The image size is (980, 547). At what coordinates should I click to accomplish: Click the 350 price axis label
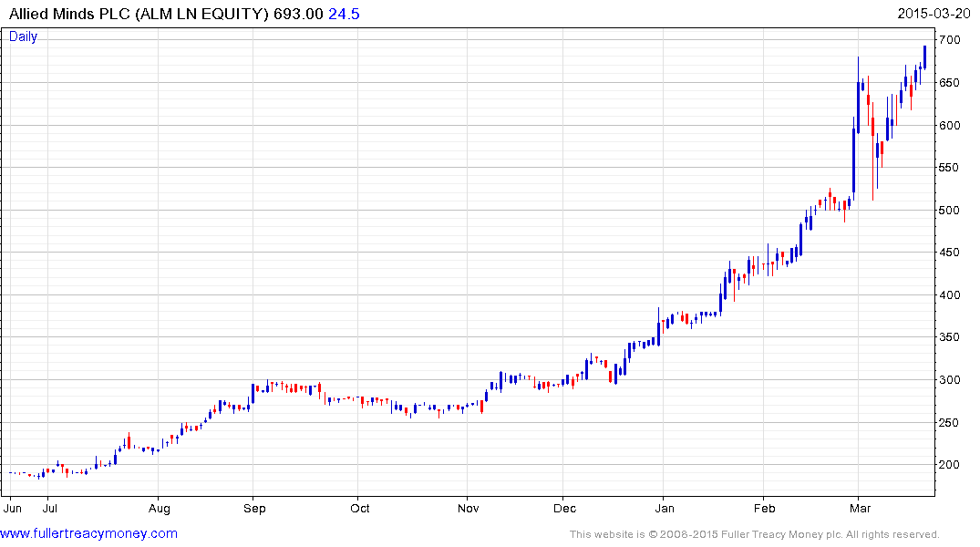click(x=950, y=337)
